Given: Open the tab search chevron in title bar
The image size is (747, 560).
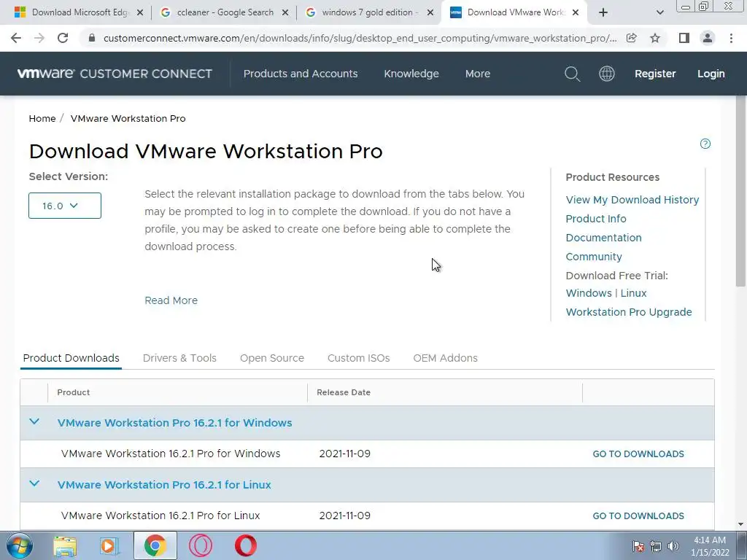Looking at the screenshot, I should (659, 13).
